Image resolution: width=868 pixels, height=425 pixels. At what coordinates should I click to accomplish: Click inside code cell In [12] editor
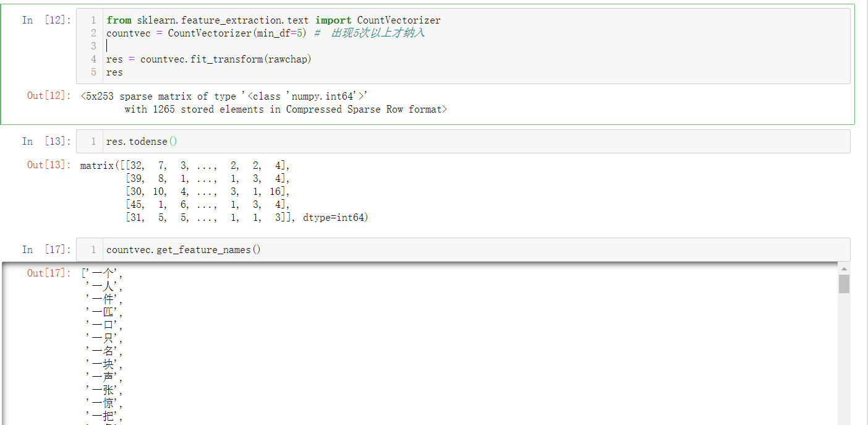click(463, 46)
